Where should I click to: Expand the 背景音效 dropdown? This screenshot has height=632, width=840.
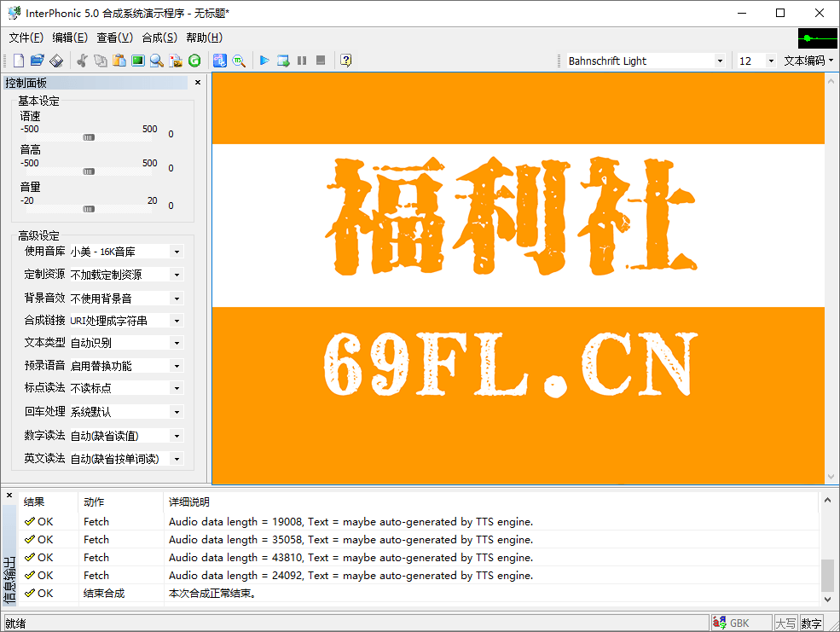pyautogui.click(x=177, y=299)
